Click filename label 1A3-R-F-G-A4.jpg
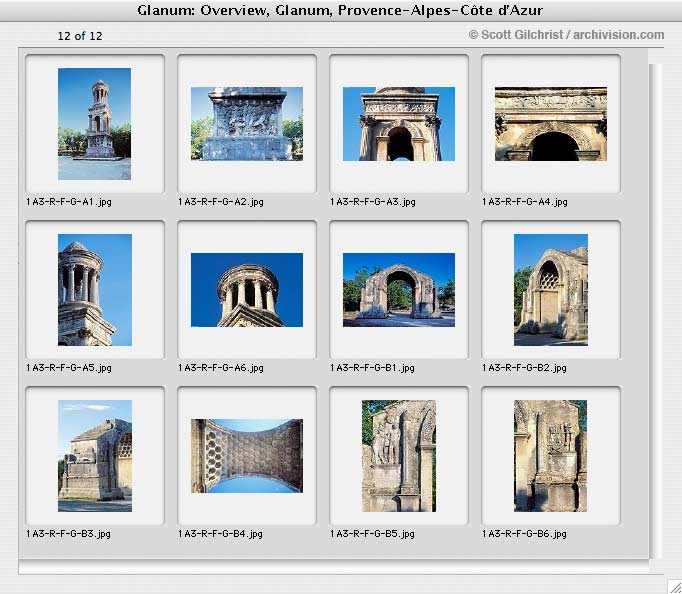 coord(525,202)
